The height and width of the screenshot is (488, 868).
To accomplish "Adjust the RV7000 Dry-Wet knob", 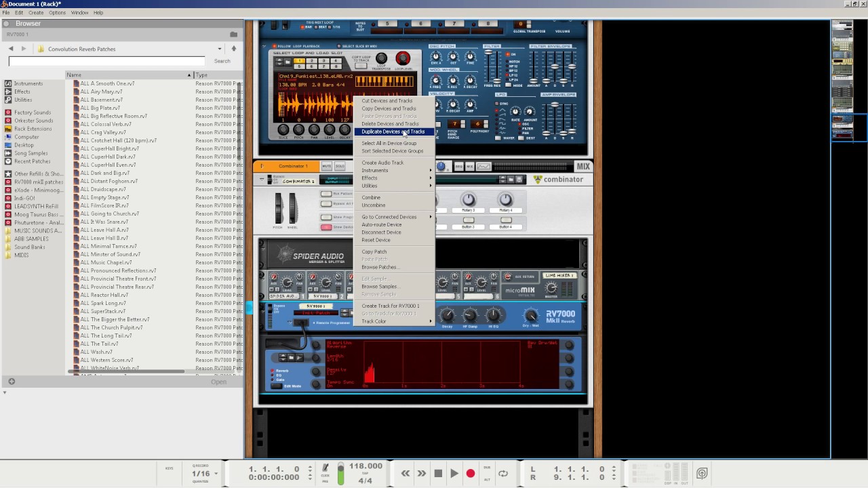I will (x=532, y=315).
